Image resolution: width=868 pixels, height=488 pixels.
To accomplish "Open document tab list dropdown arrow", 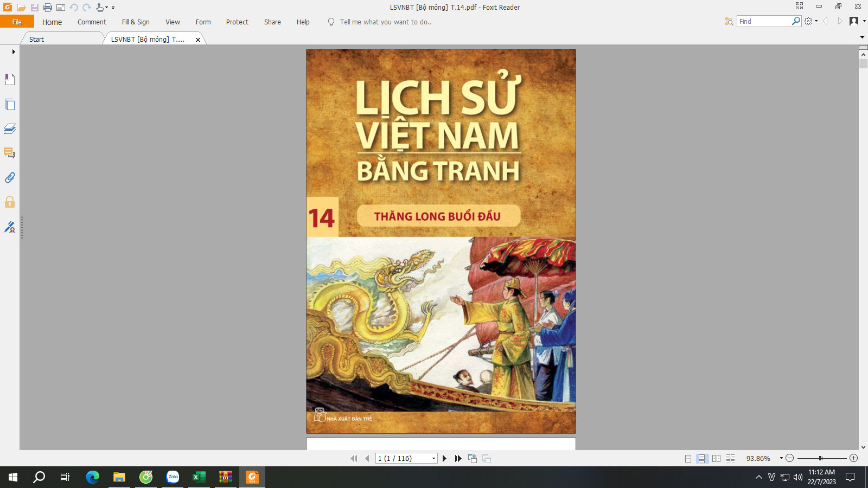I will [x=862, y=37].
